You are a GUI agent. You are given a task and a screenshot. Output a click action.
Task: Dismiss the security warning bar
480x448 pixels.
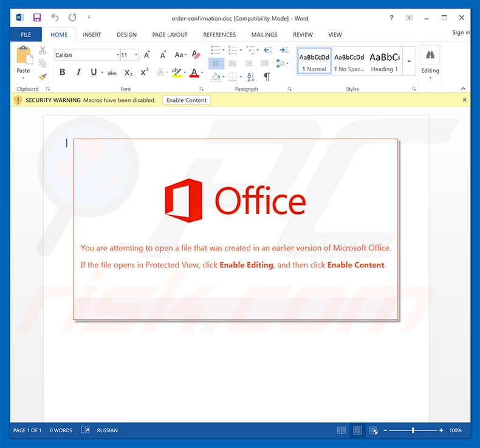coord(465,100)
